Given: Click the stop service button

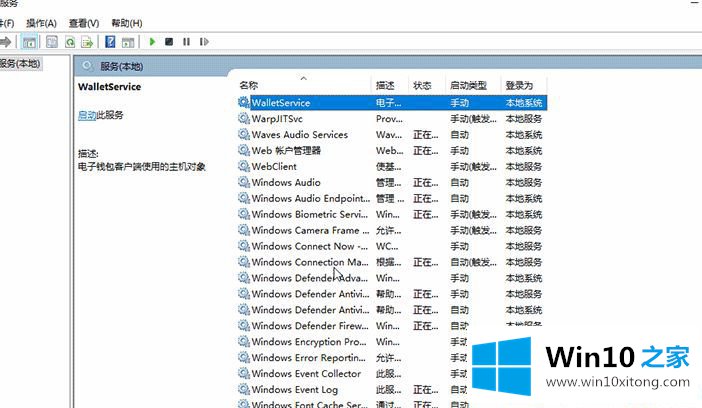Looking at the screenshot, I should click(169, 42).
